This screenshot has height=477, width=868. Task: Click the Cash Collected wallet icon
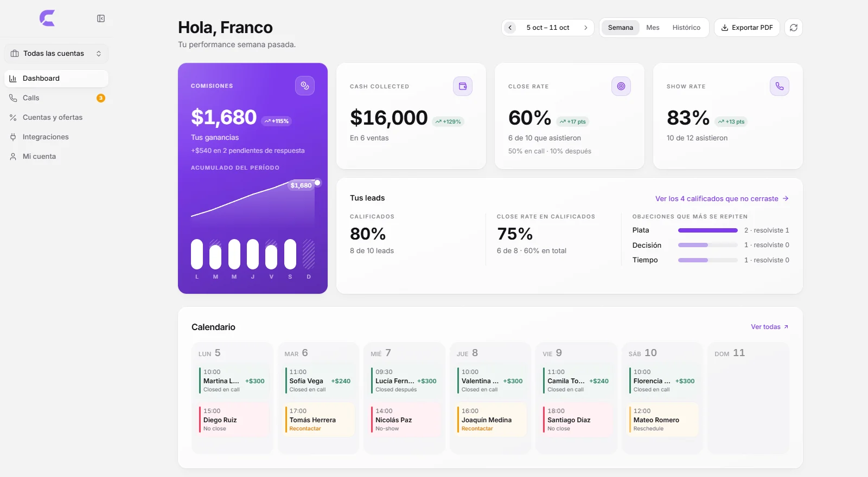click(463, 86)
